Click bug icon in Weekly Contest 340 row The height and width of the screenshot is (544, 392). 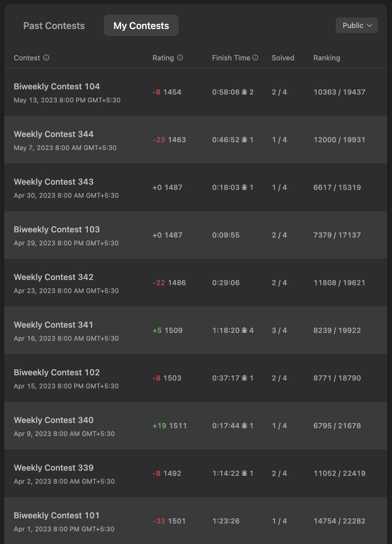coord(245,426)
